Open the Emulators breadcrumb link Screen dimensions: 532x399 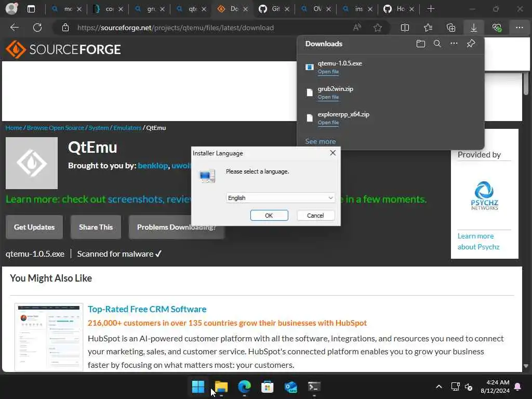coord(127,128)
